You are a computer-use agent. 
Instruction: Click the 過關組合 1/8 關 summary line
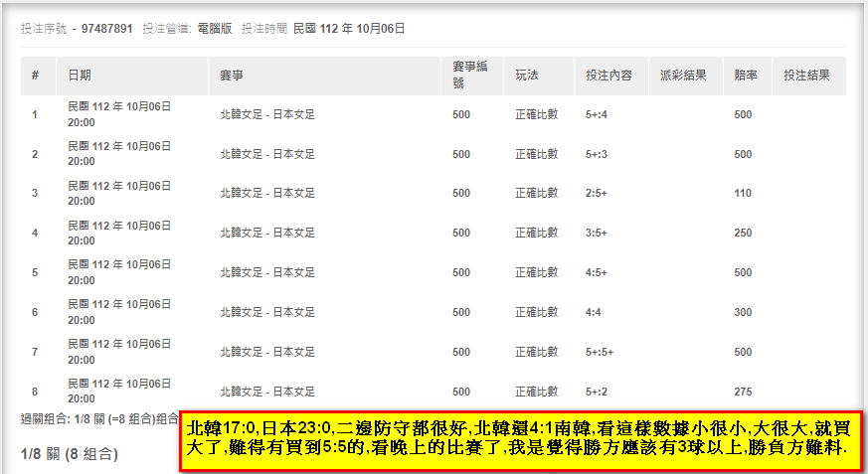[x=99, y=419]
